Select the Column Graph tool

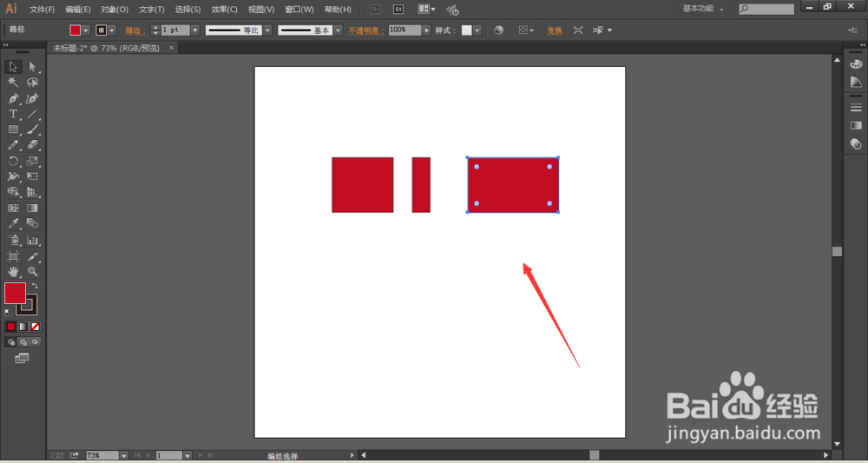click(33, 241)
